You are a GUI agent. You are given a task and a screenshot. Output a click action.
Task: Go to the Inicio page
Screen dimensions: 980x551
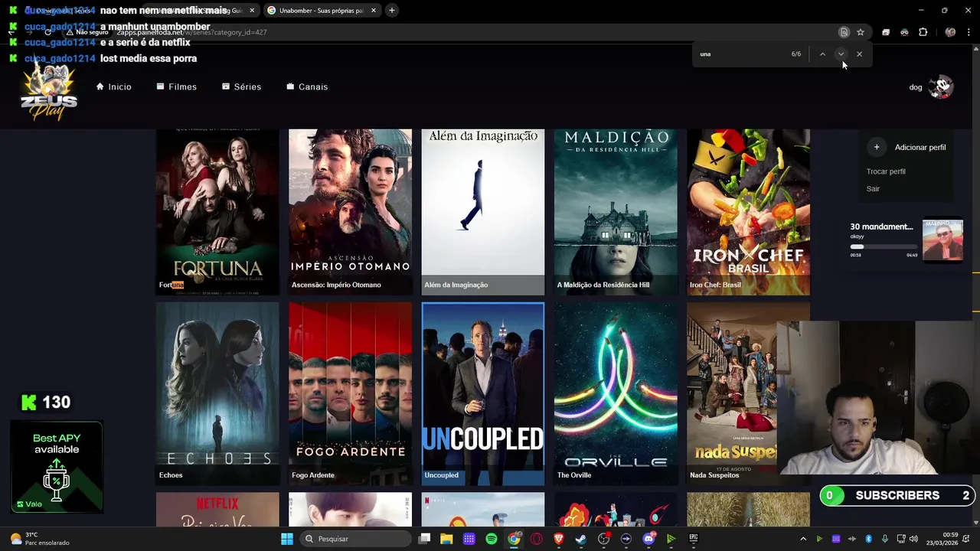click(113, 87)
